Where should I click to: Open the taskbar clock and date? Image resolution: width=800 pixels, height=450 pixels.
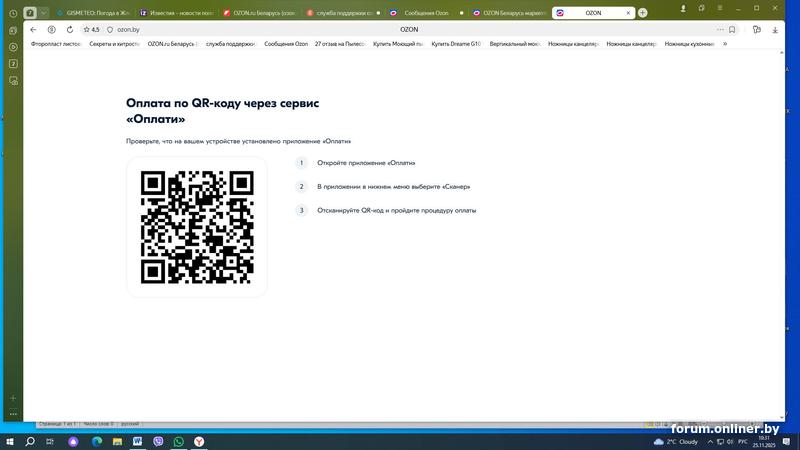764,442
